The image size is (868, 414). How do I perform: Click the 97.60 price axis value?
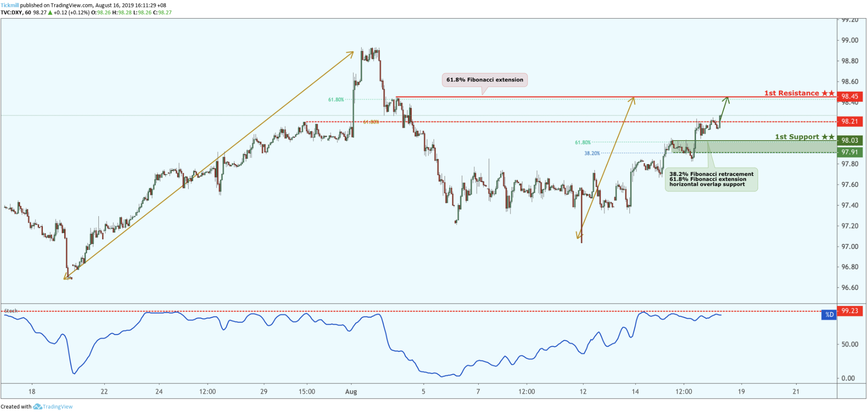pyautogui.click(x=850, y=185)
